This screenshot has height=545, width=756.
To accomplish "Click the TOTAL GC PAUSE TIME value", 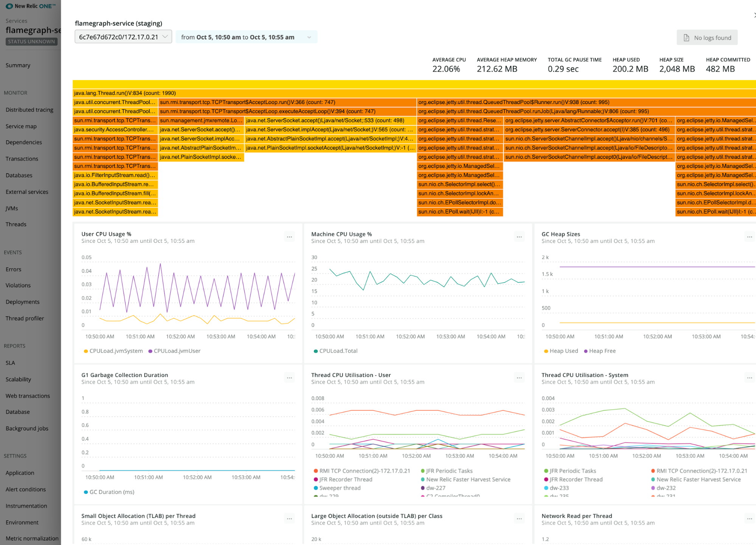I will click(563, 69).
